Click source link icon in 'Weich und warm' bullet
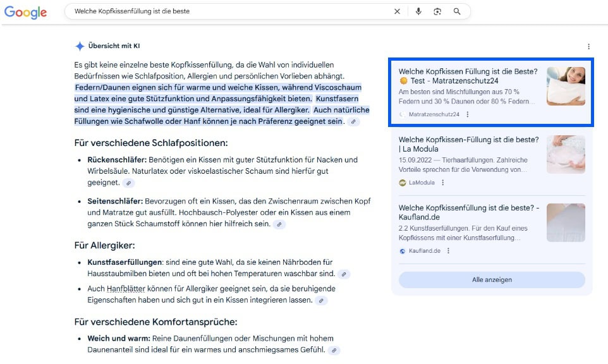608x364 pixels. tap(334, 351)
